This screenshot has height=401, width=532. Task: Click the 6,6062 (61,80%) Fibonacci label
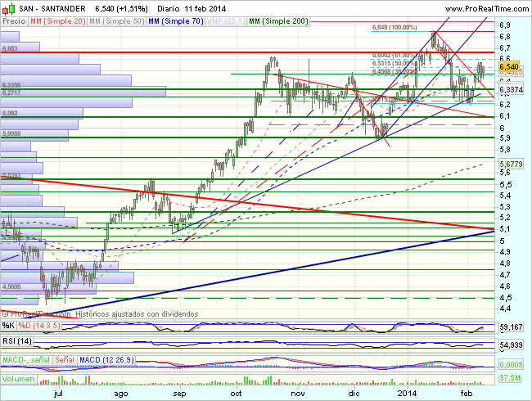click(394, 55)
